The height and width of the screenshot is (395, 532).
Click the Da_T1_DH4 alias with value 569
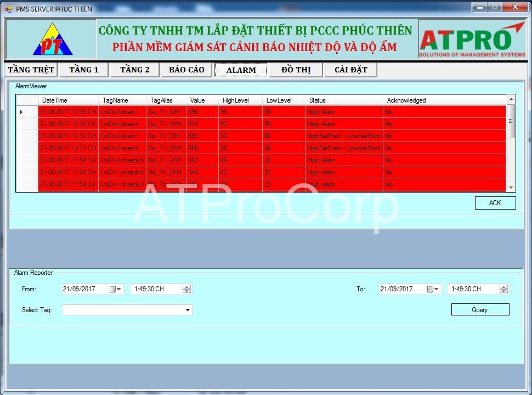166,148
